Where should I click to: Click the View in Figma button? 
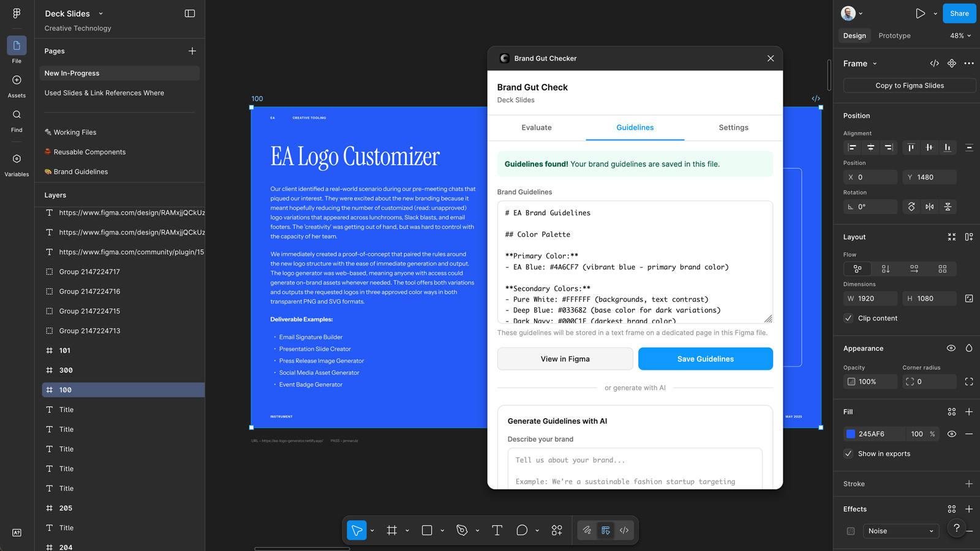tap(565, 359)
